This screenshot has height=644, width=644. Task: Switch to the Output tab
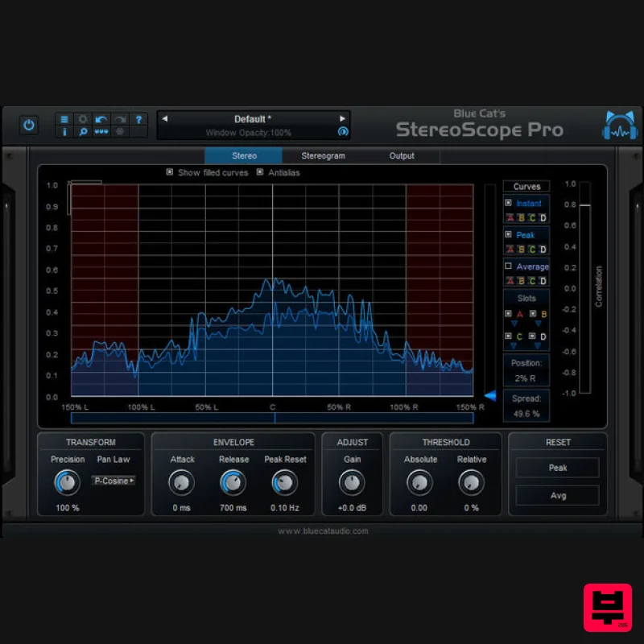pyautogui.click(x=401, y=155)
